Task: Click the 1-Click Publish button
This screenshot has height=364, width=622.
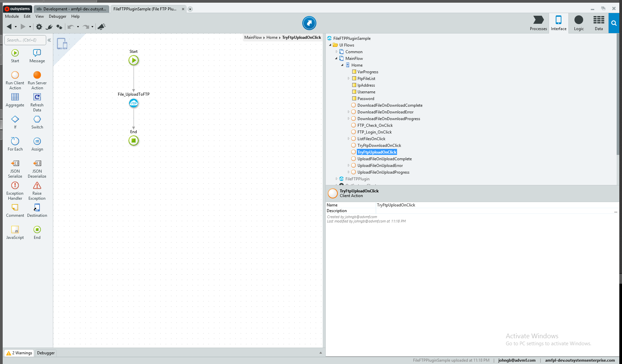Action: coord(309,23)
